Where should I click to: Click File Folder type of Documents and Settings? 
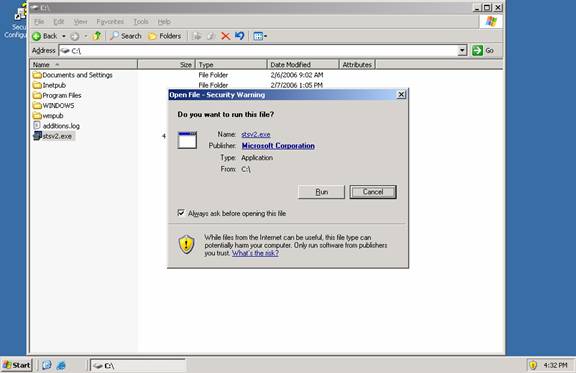tap(213, 75)
